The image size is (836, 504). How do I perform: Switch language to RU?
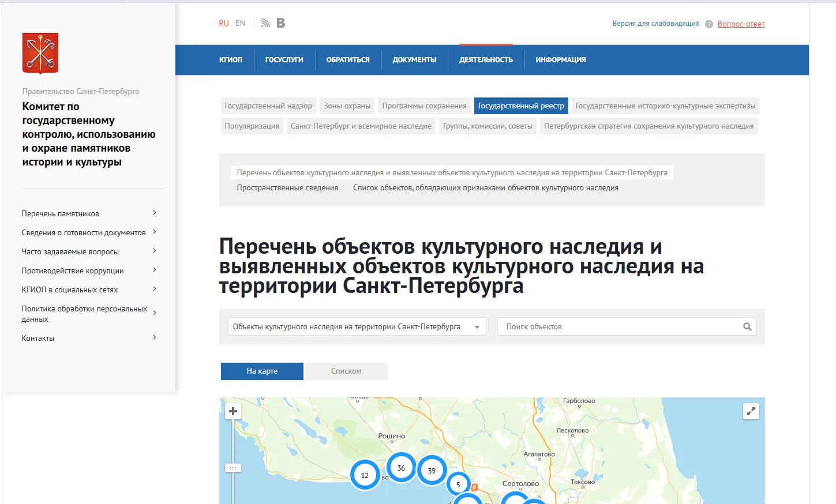click(x=224, y=24)
